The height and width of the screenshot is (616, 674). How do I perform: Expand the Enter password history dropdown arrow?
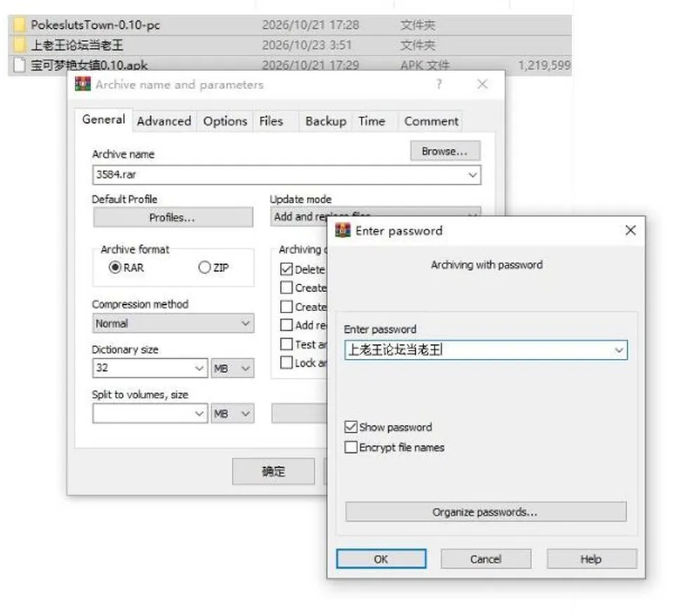point(619,350)
